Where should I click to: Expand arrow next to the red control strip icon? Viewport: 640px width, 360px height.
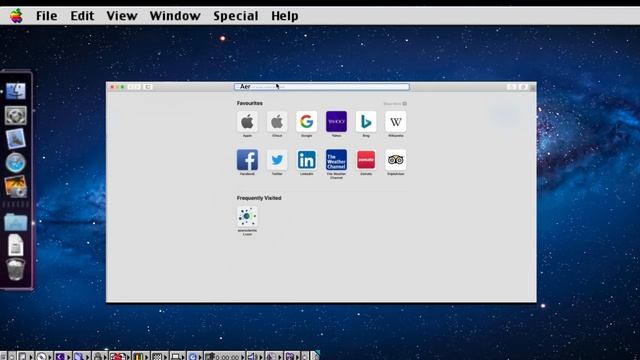[x=128, y=357]
